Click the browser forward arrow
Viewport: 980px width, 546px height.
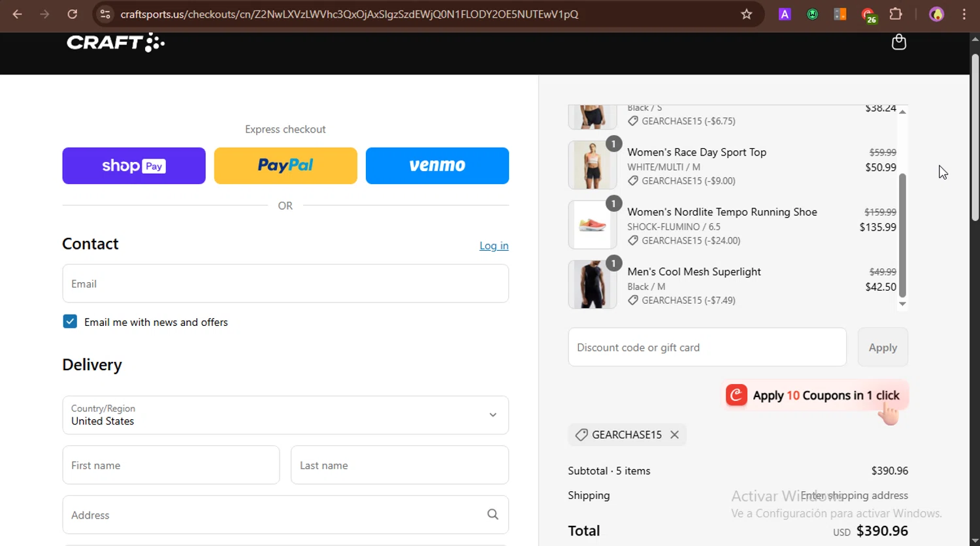tap(44, 14)
